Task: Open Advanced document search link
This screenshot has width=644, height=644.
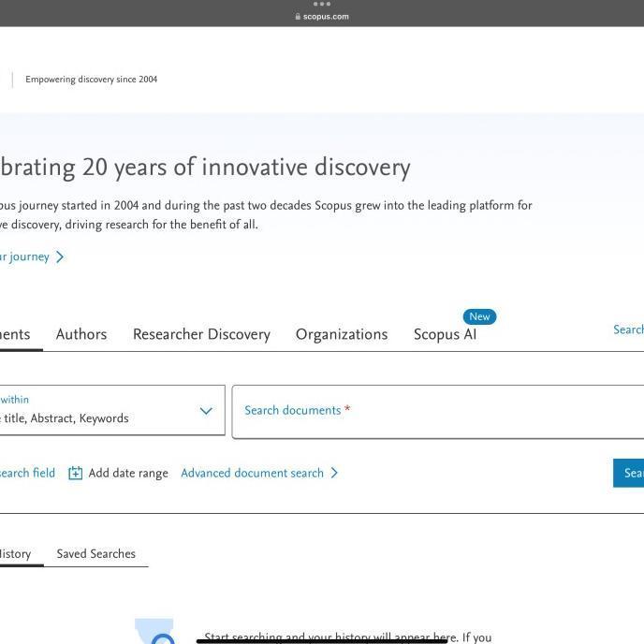Action: (252, 473)
